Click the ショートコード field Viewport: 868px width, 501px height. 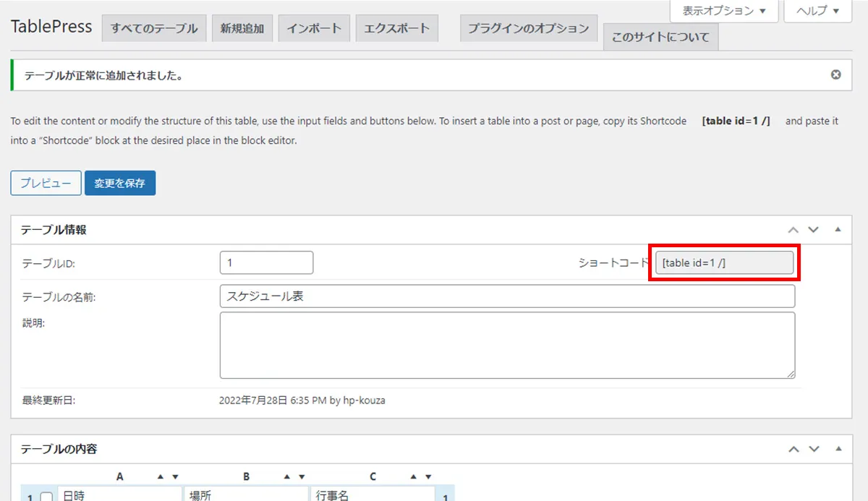pyautogui.click(x=723, y=263)
